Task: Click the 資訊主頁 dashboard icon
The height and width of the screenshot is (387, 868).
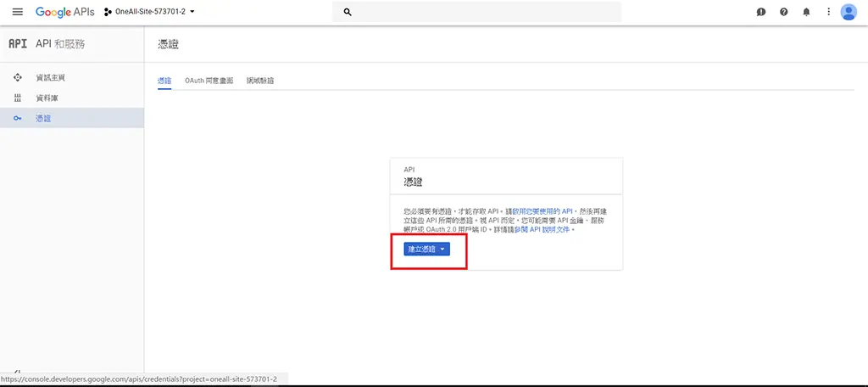Action: pyautogui.click(x=18, y=77)
